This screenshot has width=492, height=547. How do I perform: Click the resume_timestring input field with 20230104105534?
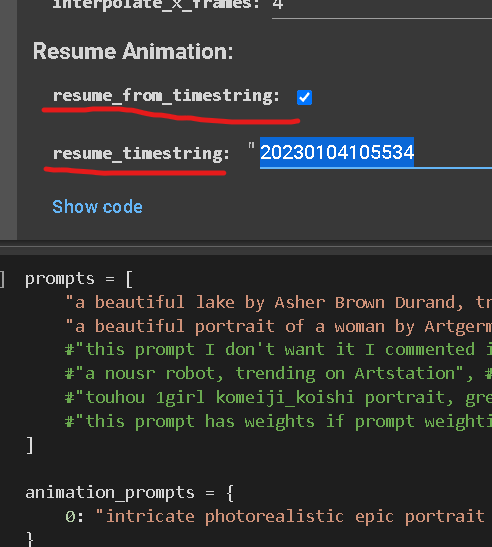(x=376, y=153)
